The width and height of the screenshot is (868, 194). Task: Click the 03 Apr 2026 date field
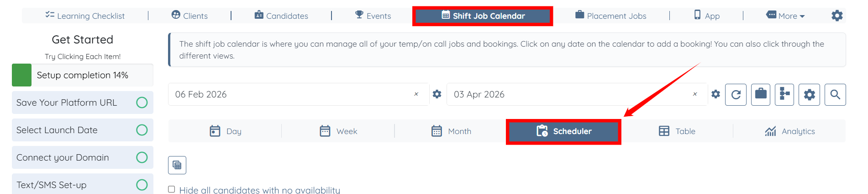566,94
